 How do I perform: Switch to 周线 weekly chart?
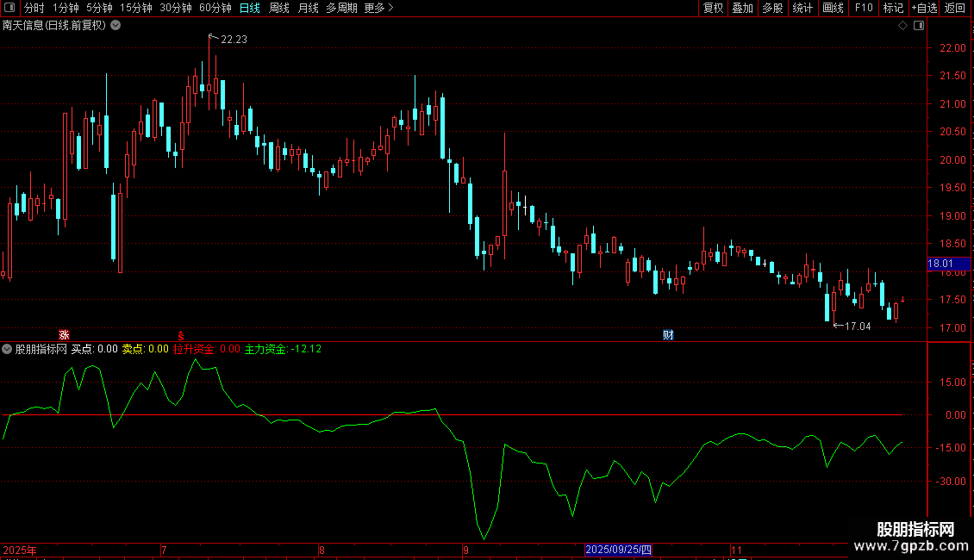[x=279, y=8]
